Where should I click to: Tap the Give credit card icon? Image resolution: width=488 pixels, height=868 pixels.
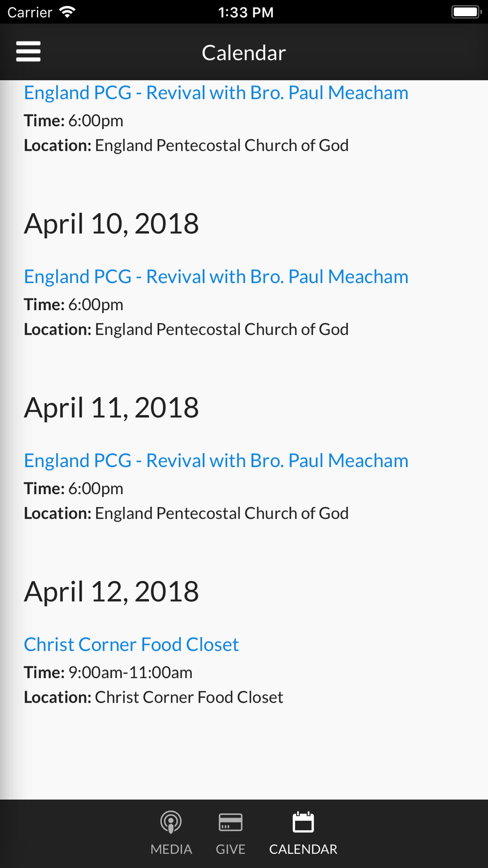pos(230,822)
